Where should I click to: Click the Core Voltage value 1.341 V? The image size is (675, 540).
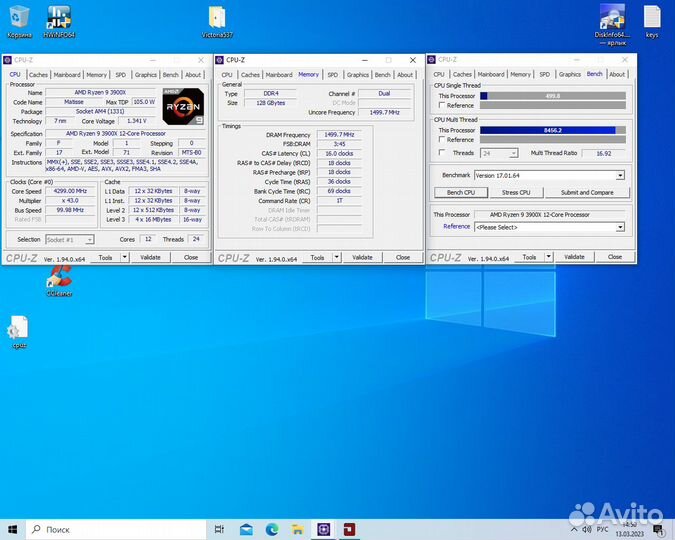pos(136,121)
